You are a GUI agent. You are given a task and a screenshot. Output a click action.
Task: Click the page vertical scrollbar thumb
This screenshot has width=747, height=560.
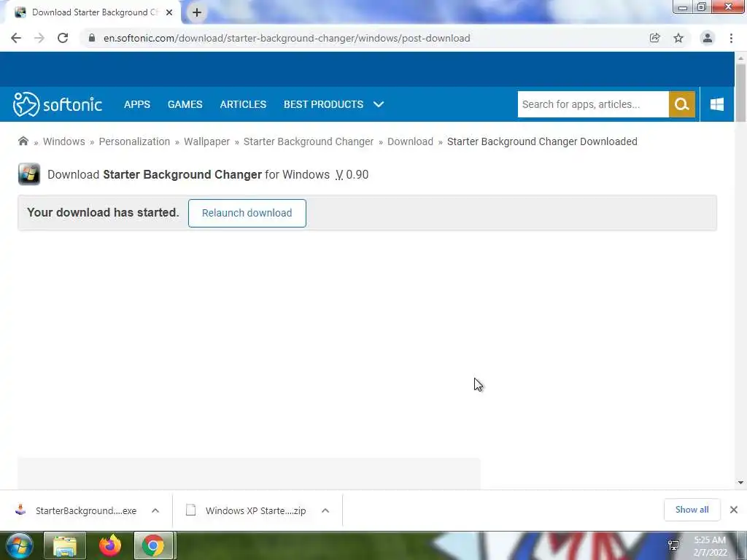740,93
